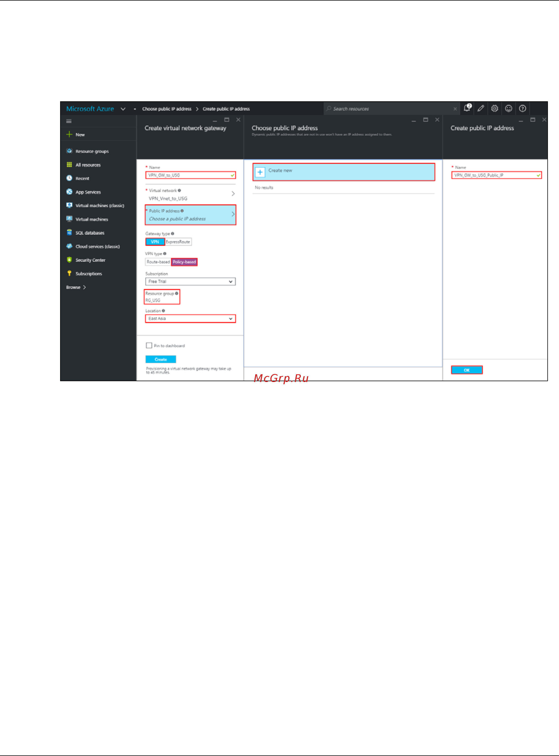
Task: Expand the Virtual network chevron
Action: click(233, 194)
